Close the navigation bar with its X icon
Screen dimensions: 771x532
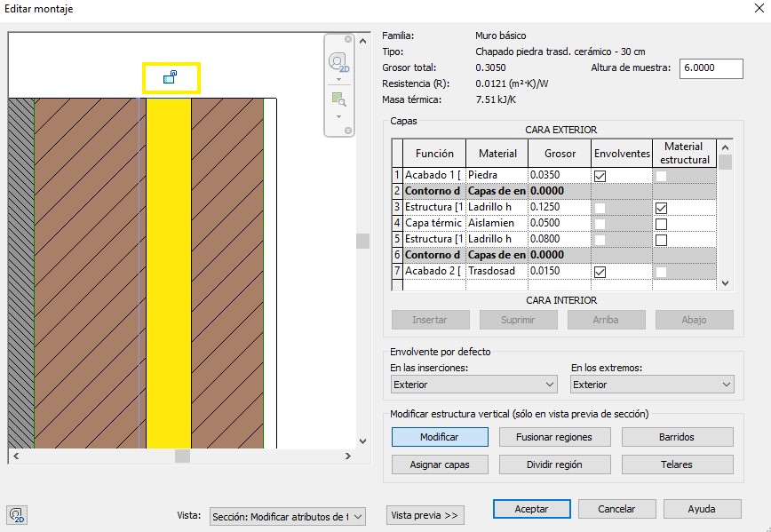[x=347, y=40]
